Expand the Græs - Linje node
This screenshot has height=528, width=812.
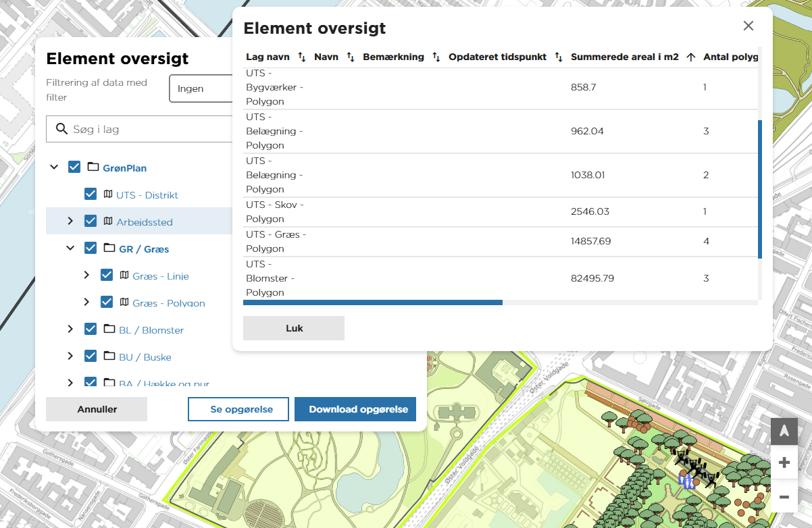coord(86,275)
